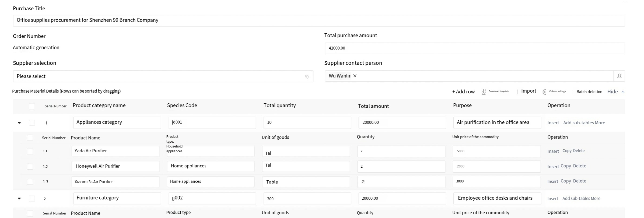This screenshot has width=644, height=218.
Task: Collapse the Furniture category sub-table
Action: [x=19, y=199]
